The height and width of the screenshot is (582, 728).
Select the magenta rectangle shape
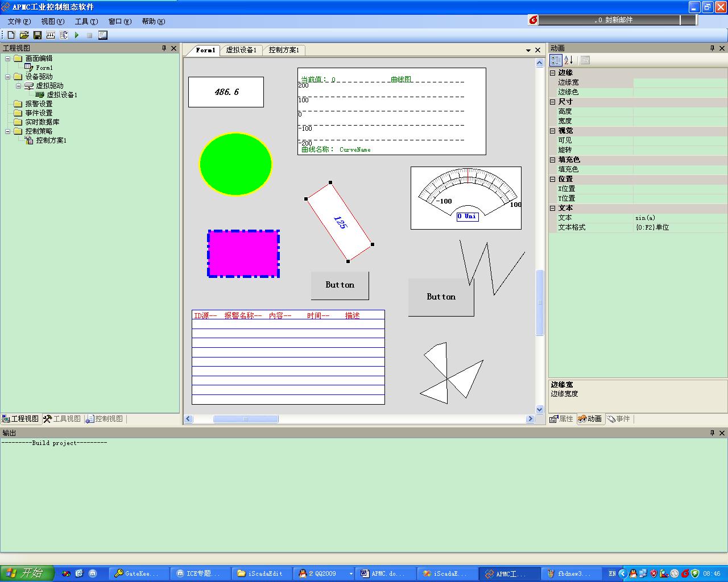(x=243, y=253)
